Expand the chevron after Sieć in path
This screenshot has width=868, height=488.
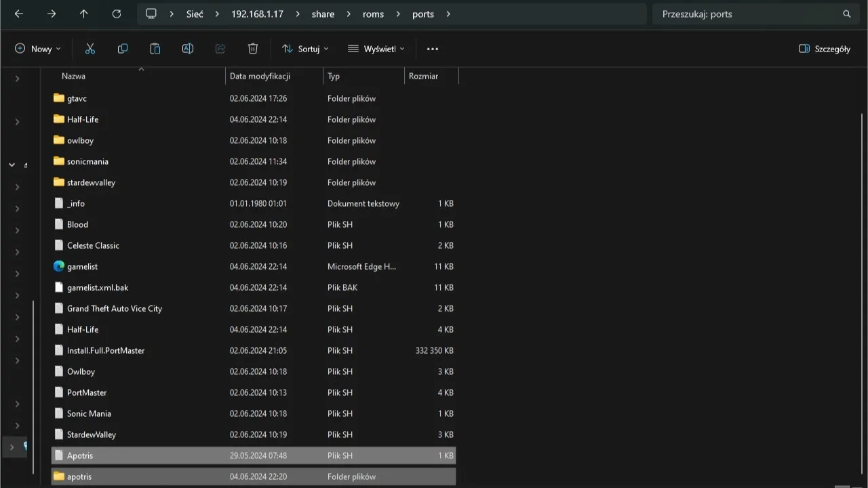pos(216,14)
